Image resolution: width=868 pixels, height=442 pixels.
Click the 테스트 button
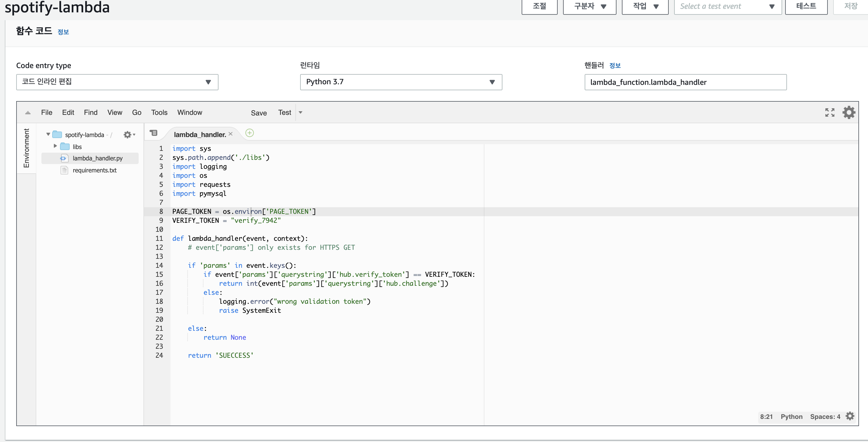point(806,6)
